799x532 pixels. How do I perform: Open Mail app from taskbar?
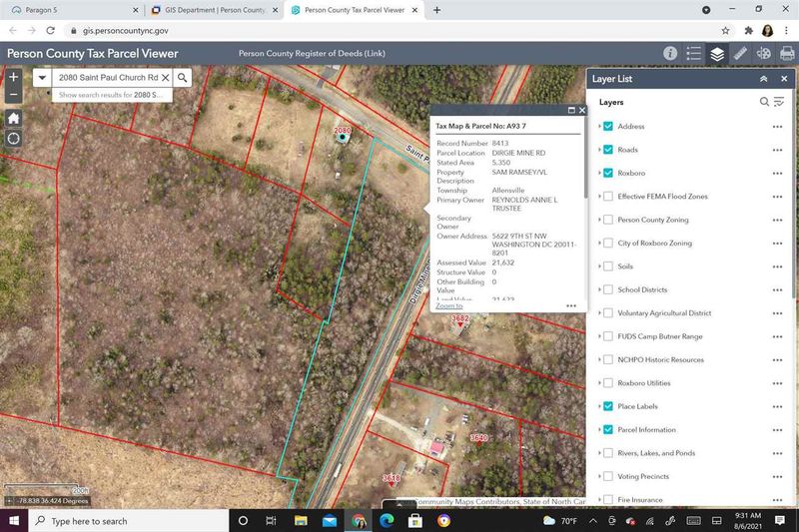(x=330, y=521)
